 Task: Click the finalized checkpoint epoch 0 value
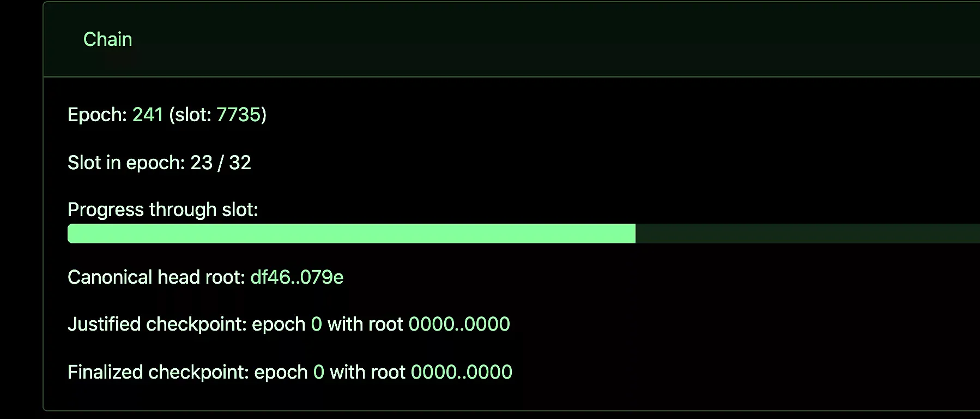coord(319,372)
